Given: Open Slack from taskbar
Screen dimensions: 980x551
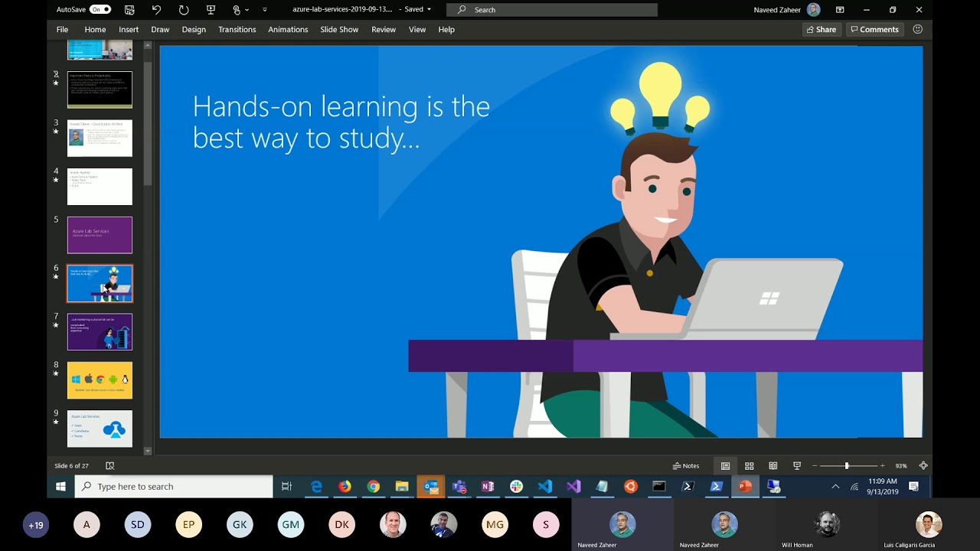Looking at the screenshot, I should pos(517,486).
